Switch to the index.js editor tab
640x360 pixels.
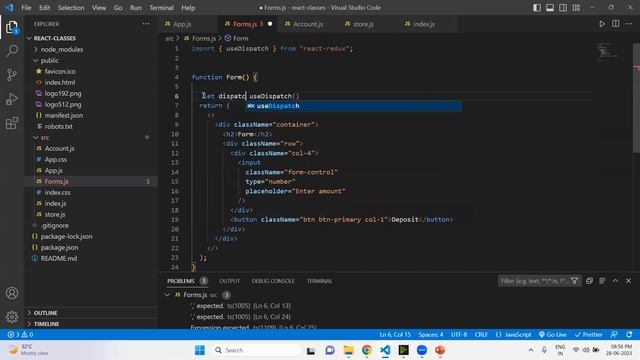pyautogui.click(x=424, y=24)
